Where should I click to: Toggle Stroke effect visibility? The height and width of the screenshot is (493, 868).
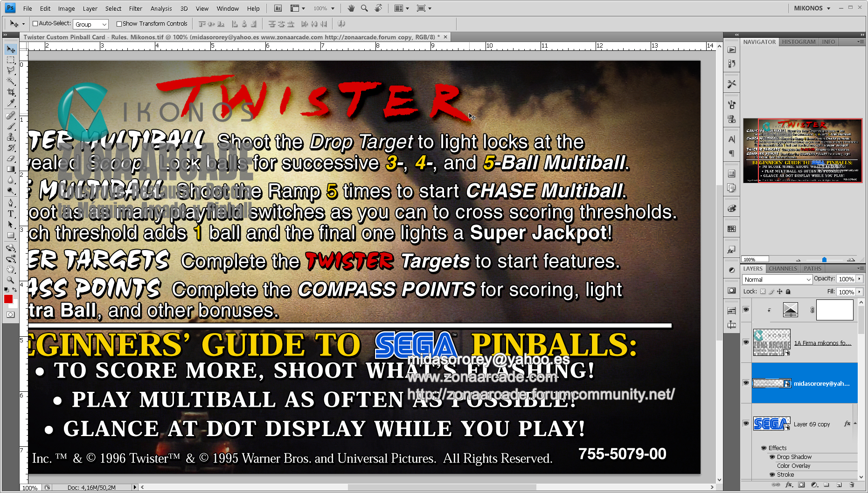tap(772, 475)
